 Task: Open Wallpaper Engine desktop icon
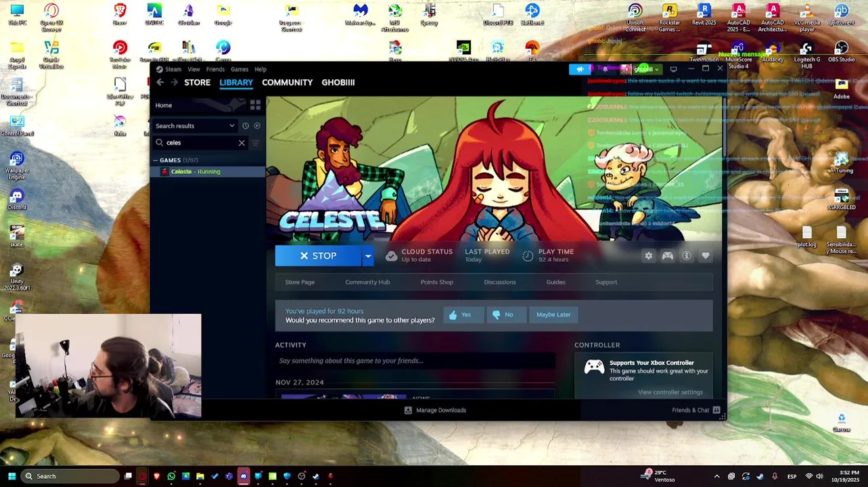tap(17, 164)
